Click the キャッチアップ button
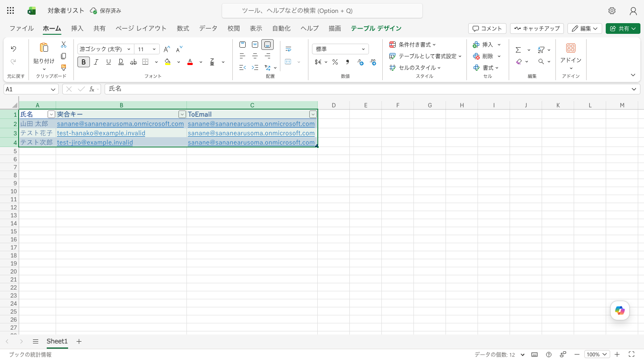The width and height of the screenshot is (644, 359). (537, 29)
